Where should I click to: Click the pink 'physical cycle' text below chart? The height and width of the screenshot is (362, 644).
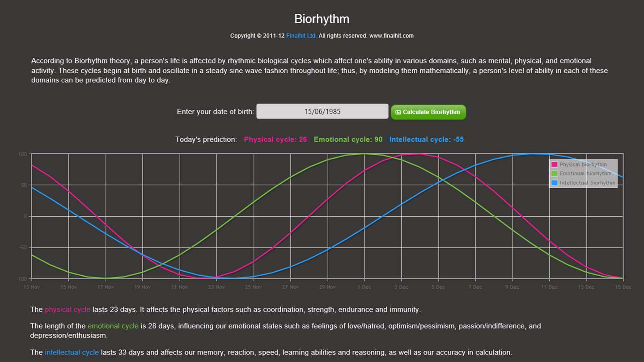pos(68,309)
